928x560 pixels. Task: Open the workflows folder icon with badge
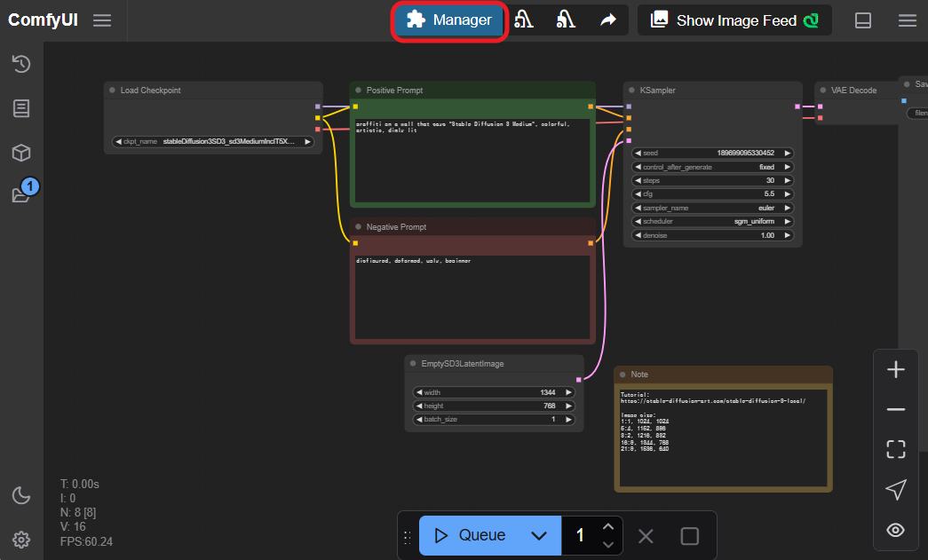click(x=21, y=193)
